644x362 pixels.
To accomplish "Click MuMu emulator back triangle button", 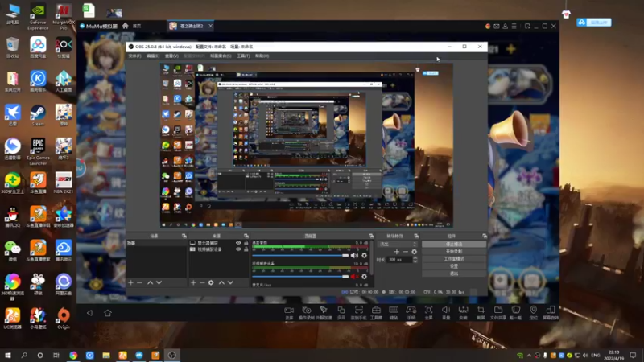I will (89, 313).
